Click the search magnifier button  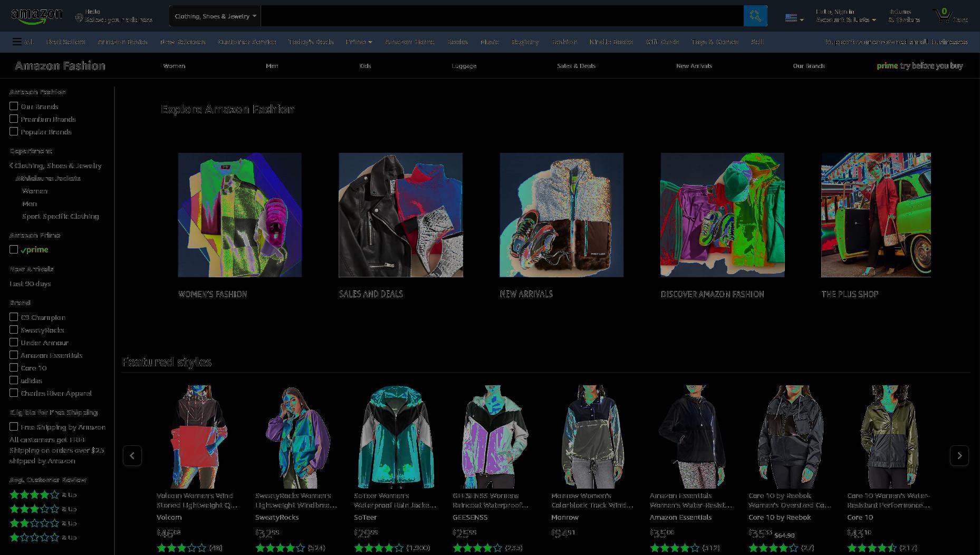755,16
